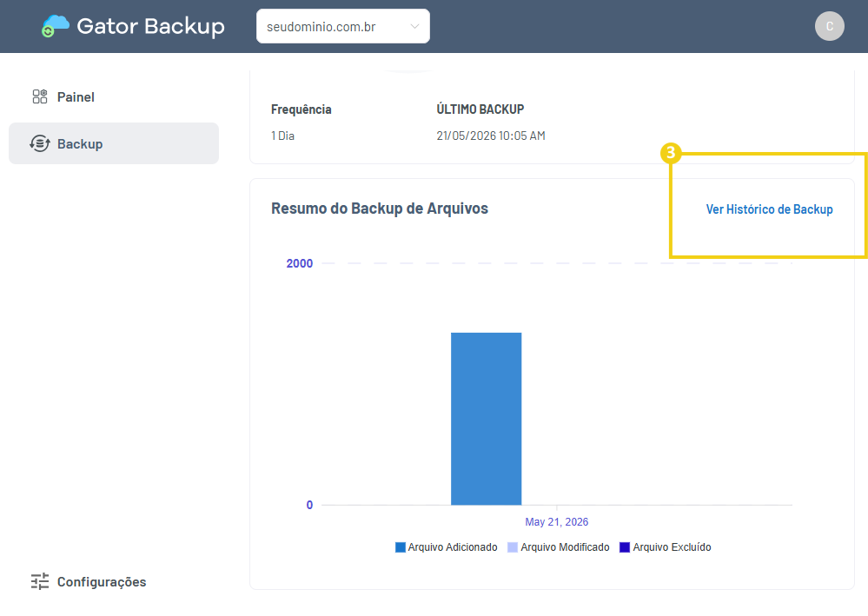Click the dropdown chevron beside seudominio.com.br
The height and width of the screenshot is (616, 868).
(x=414, y=27)
